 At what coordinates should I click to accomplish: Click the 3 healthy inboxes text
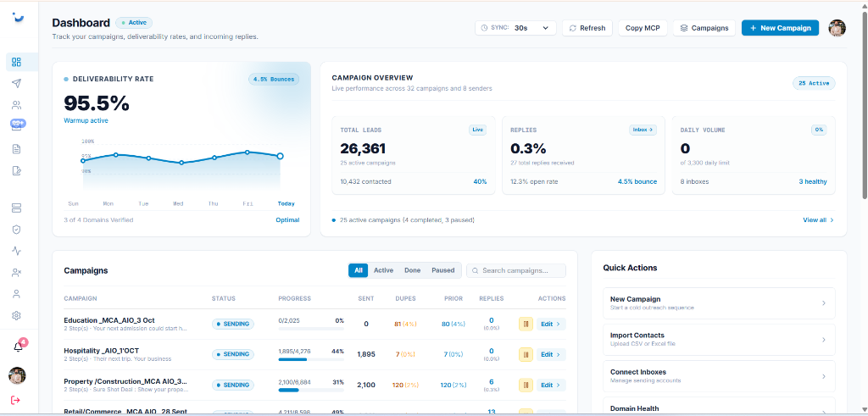(813, 181)
